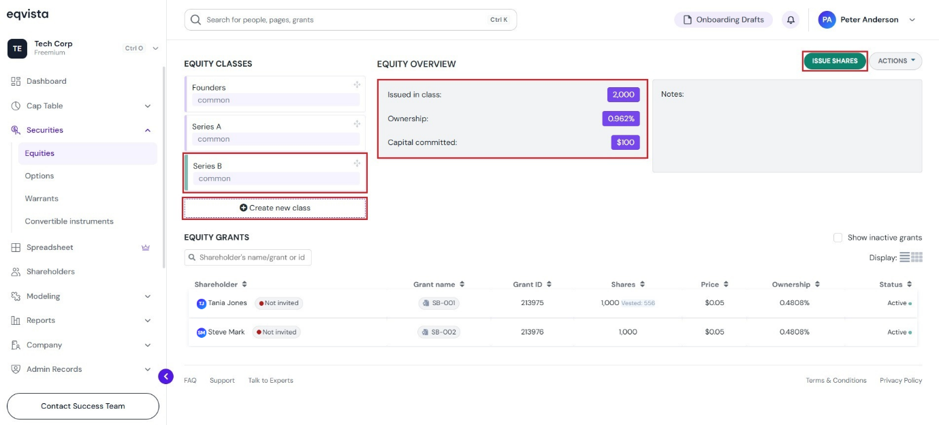Screen dimensions: 939x425
Task: Open the Options securities page
Action: (x=40, y=176)
